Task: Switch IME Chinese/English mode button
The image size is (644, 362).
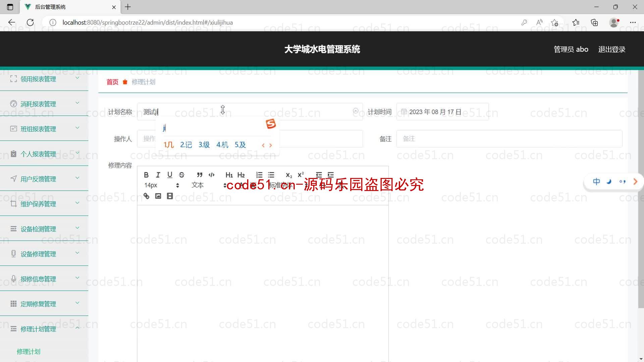Action: click(596, 182)
